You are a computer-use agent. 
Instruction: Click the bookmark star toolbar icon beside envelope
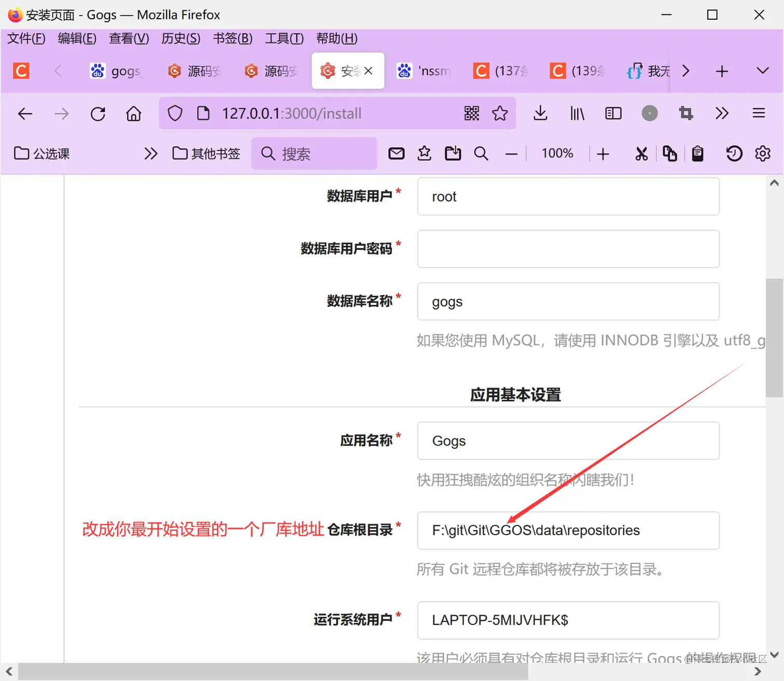click(x=425, y=154)
